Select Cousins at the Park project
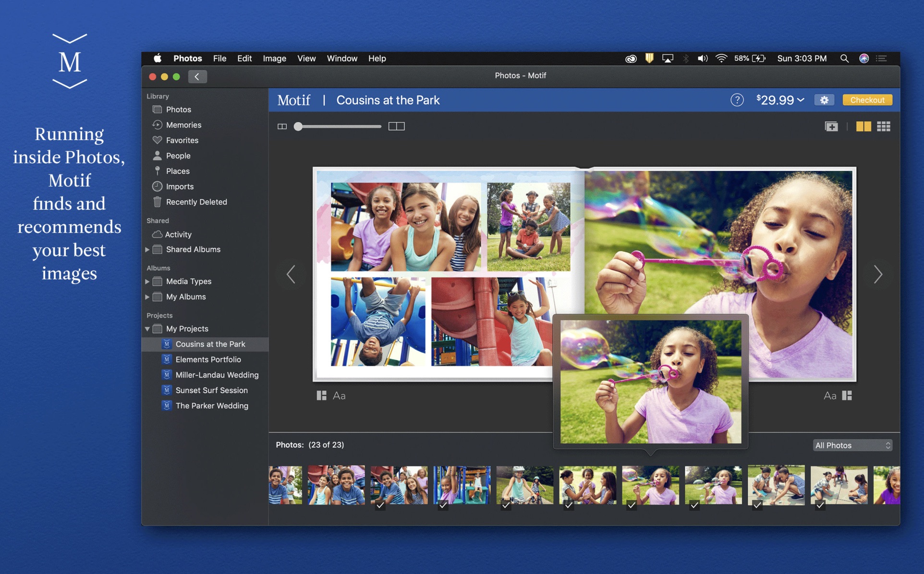This screenshot has width=924, height=574. 211,343
